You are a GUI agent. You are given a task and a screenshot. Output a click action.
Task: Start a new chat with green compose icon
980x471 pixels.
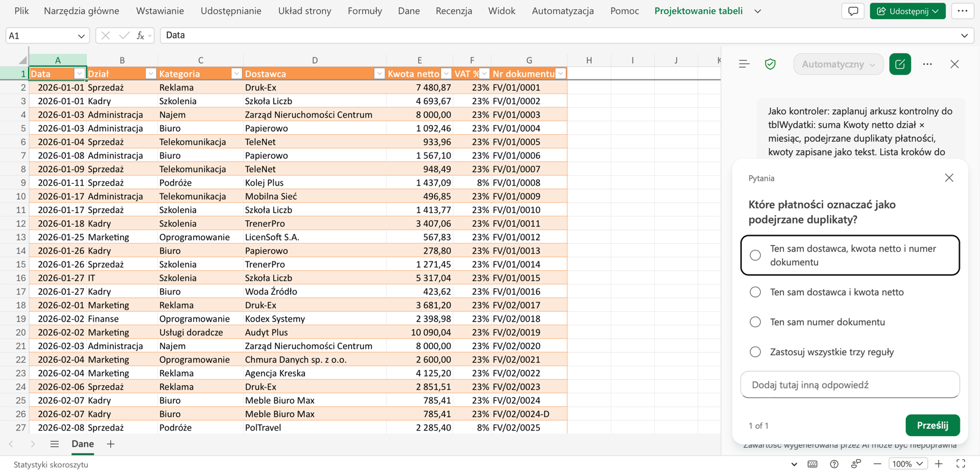900,64
